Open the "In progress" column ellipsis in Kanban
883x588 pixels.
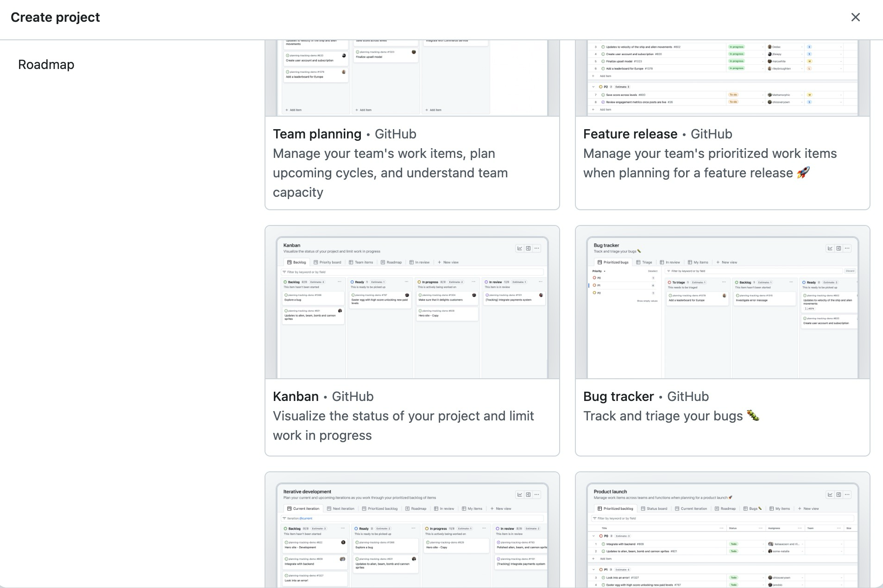473,281
